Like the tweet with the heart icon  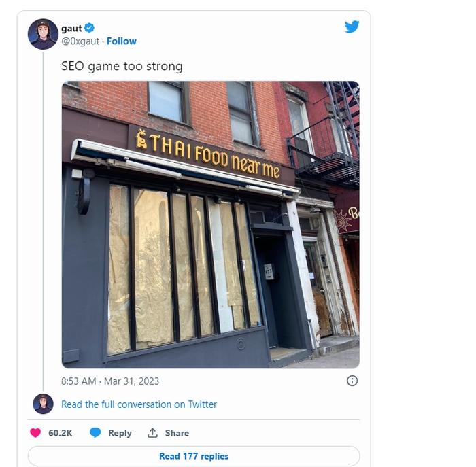(35, 433)
